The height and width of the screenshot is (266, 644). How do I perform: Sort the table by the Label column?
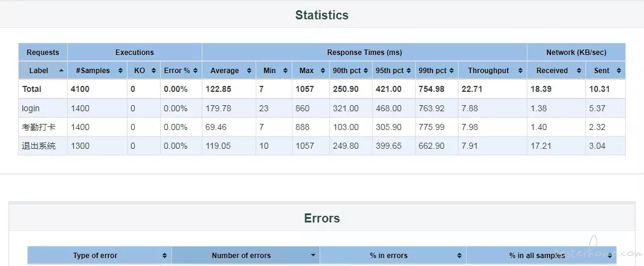[x=43, y=70]
